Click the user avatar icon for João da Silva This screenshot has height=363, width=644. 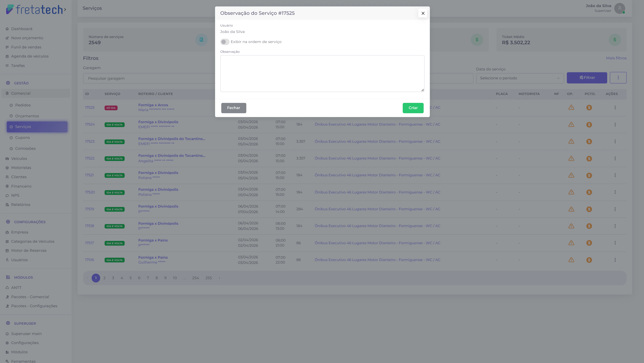[619, 8]
